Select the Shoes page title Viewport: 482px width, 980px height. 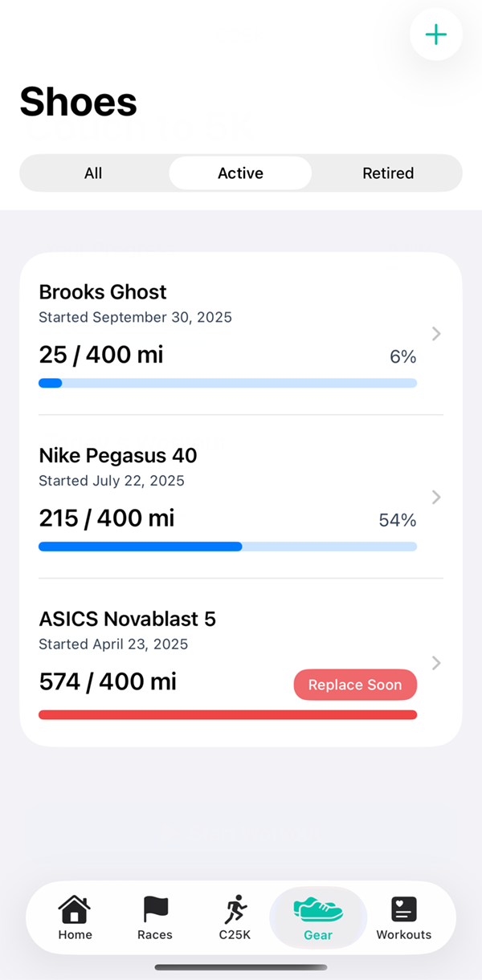[x=78, y=101]
